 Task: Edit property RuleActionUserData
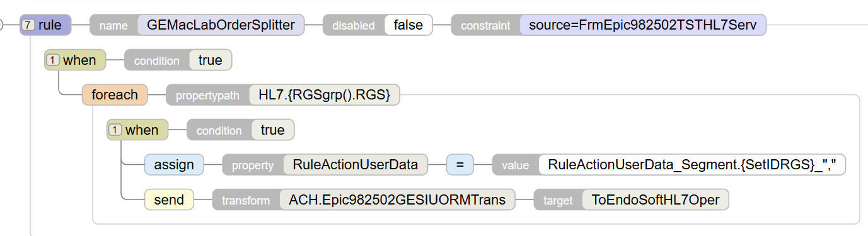click(x=356, y=164)
